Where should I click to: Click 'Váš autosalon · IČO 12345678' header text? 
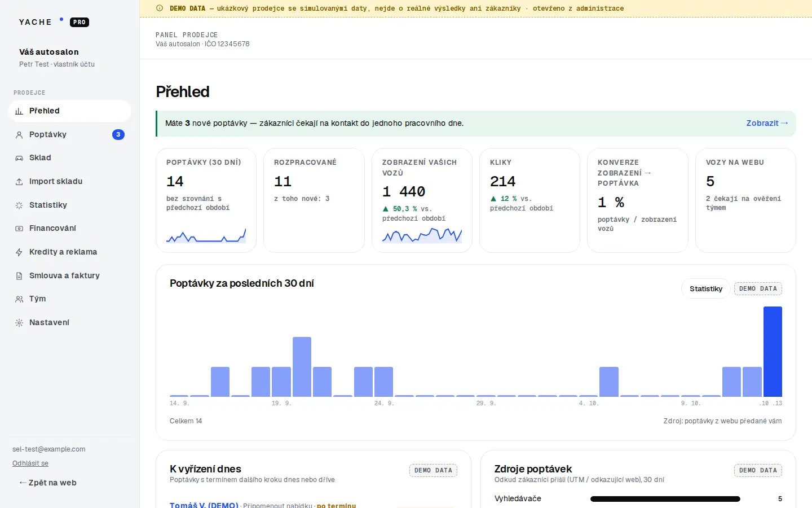(x=202, y=44)
